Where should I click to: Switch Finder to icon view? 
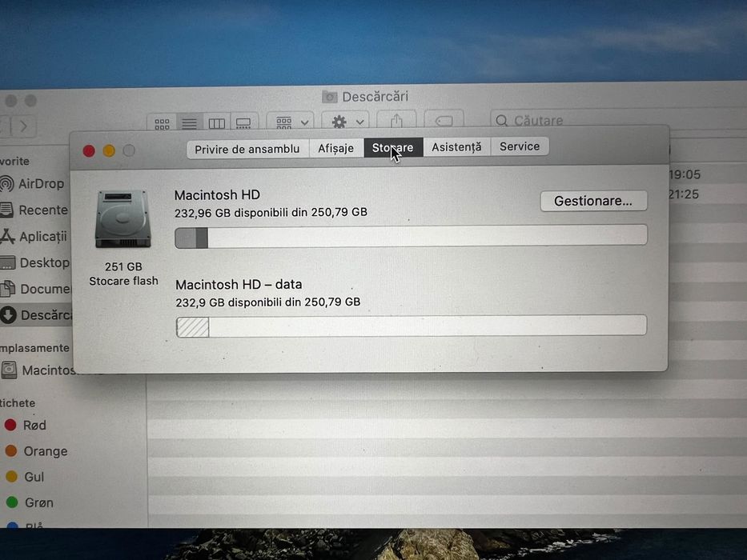coord(162,123)
